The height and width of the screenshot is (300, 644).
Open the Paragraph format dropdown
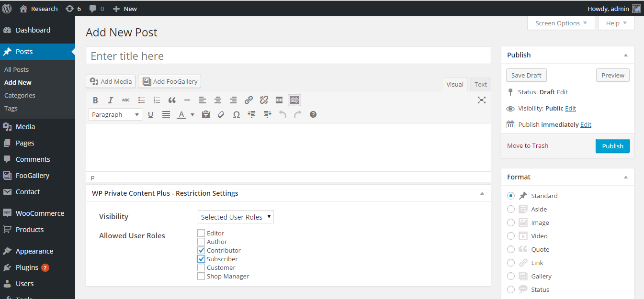115,114
